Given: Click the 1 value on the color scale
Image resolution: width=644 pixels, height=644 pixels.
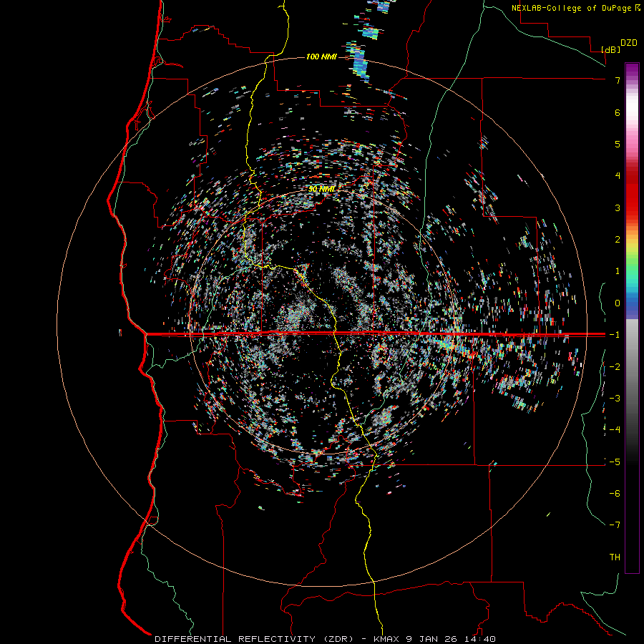Looking at the screenshot, I should click(x=618, y=271).
